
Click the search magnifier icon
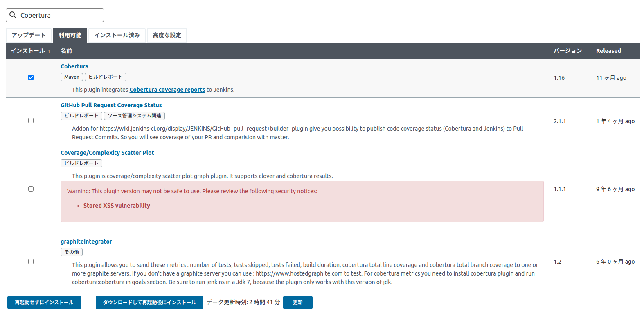coord(13,15)
